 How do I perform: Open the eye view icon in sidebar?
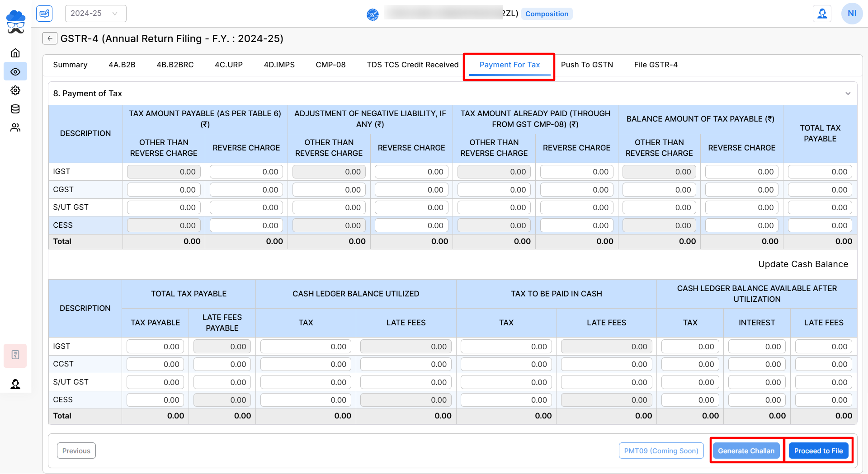pyautogui.click(x=15, y=72)
